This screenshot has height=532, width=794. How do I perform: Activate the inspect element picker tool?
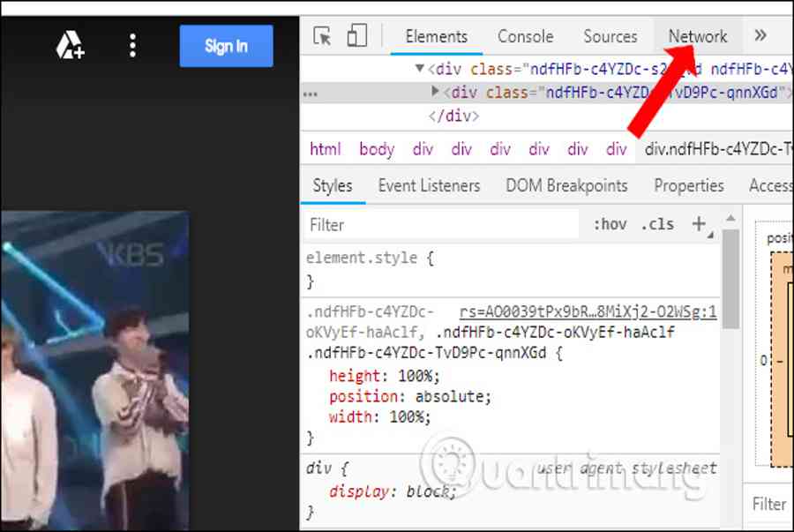[323, 36]
